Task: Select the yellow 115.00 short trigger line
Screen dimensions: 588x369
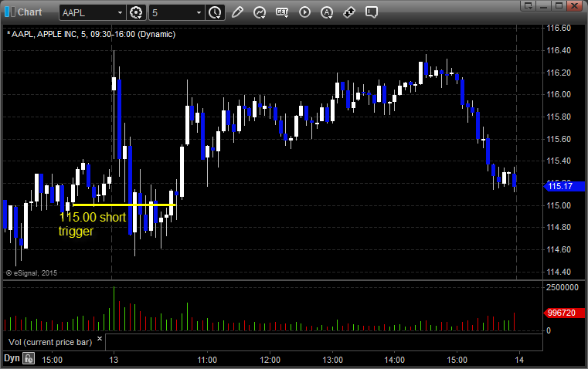Action: click(124, 205)
